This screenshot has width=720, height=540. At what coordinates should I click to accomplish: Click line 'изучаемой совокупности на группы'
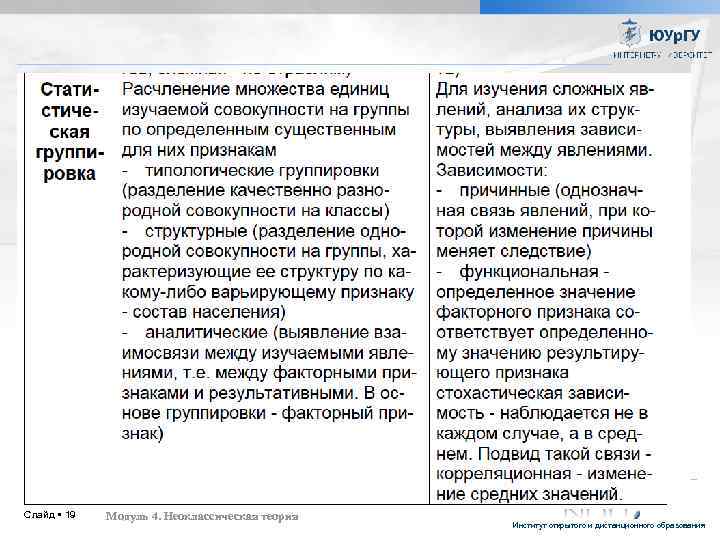[x=265, y=110]
